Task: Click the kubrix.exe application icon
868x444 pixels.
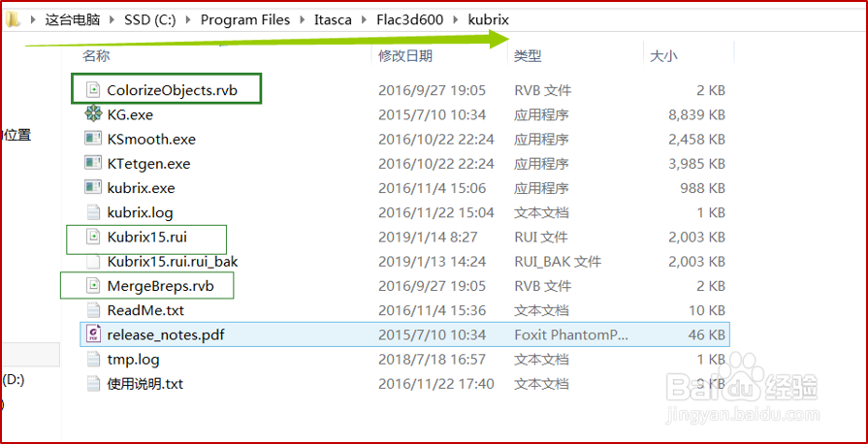Action: point(92,188)
